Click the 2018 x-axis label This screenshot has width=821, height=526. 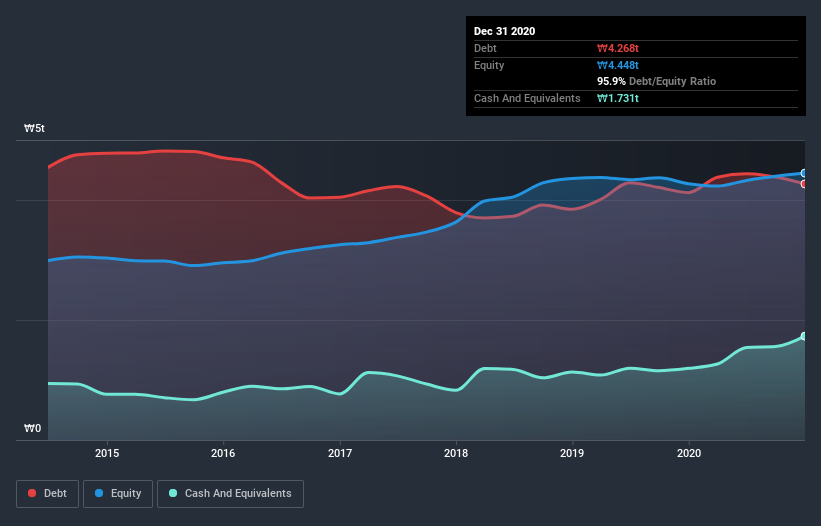point(456,453)
